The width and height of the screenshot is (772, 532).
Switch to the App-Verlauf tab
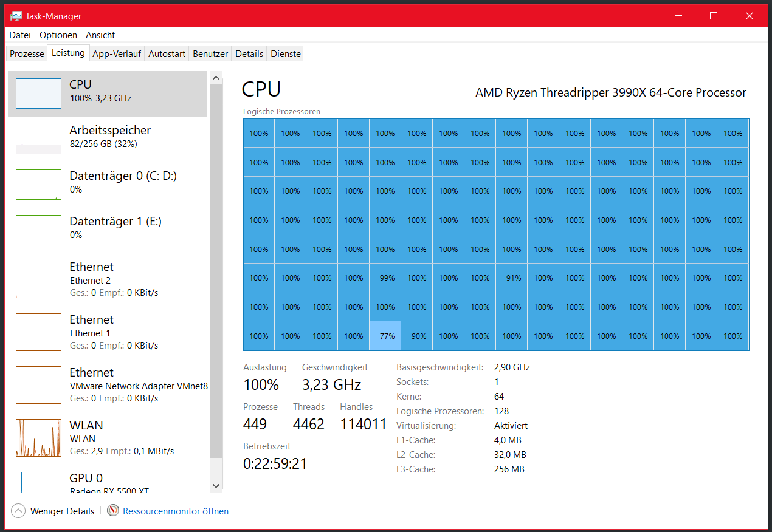click(x=117, y=53)
